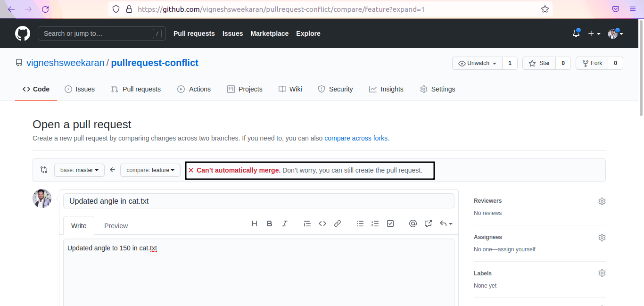This screenshot has height=306, width=644.
Task: Click the assign yourself link
Action: 517,249
